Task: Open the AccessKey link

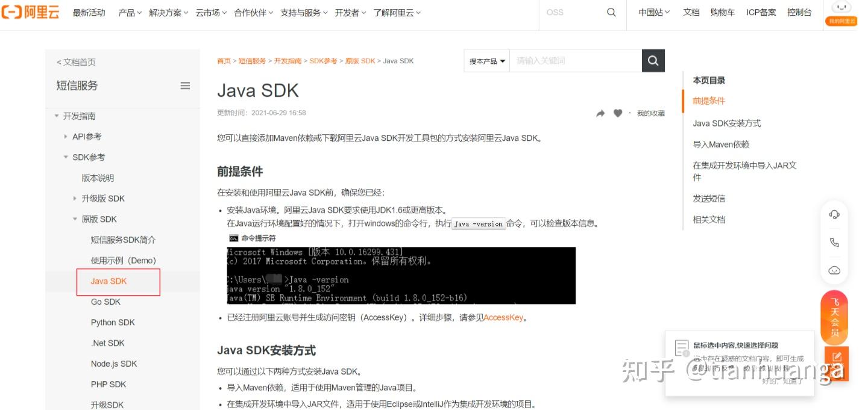Action: click(503, 317)
